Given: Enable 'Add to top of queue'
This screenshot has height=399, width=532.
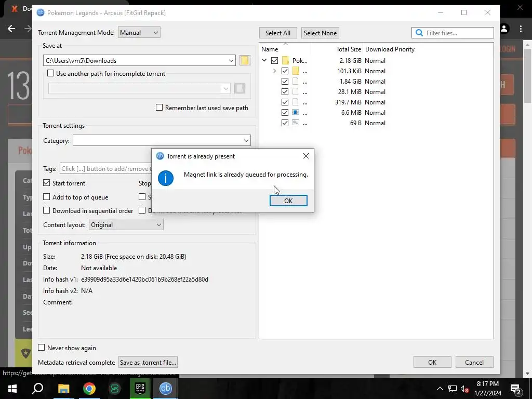Looking at the screenshot, I should pyautogui.click(x=46, y=197).
